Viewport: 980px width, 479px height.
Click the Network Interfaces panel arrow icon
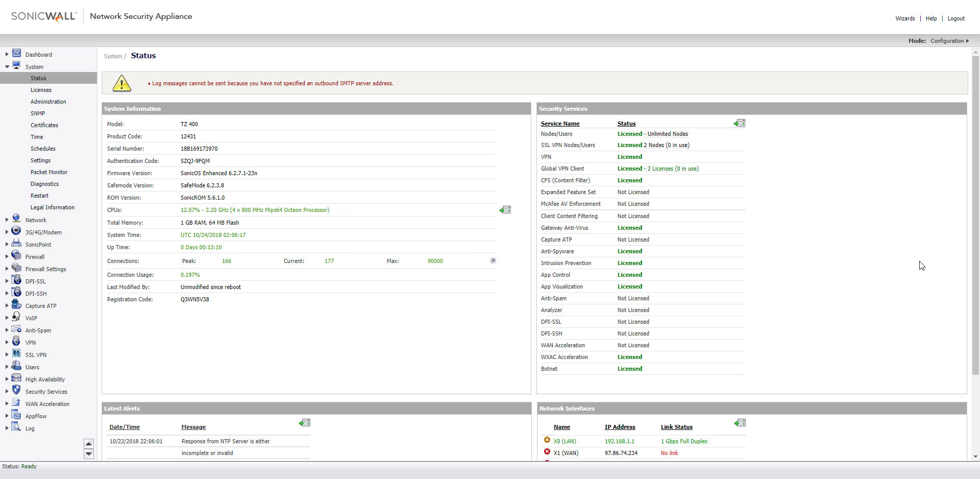click(x=740, y=423)
